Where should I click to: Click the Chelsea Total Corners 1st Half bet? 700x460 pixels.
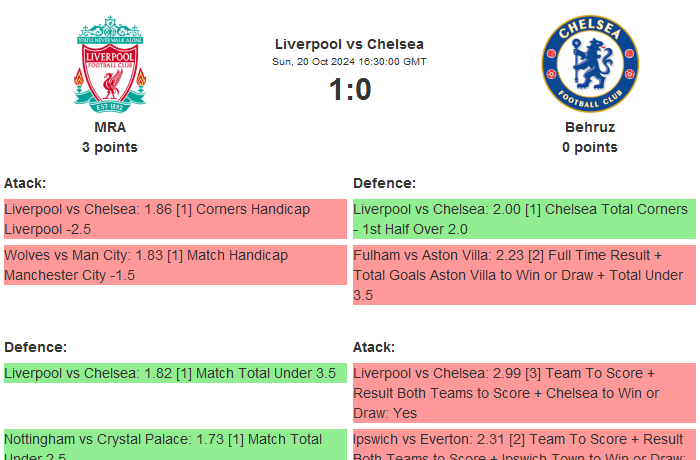click(524, 219)
